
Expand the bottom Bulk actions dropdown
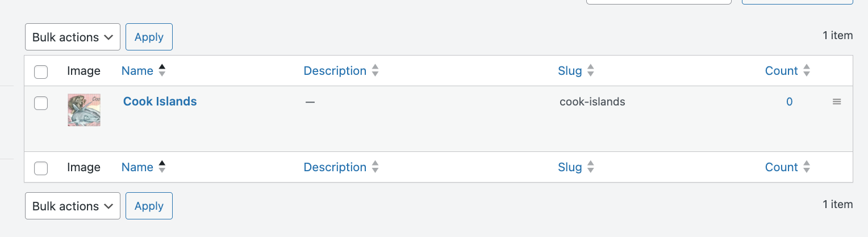tap(73, 206)
